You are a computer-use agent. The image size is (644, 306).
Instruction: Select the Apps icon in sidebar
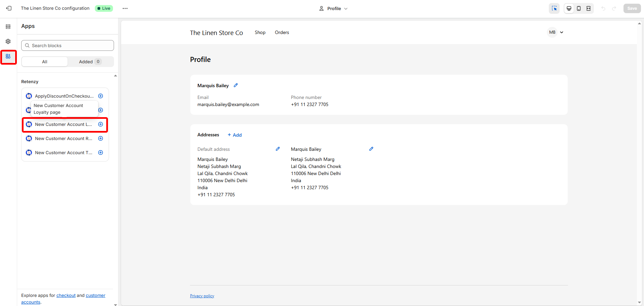tap(8, 57)
